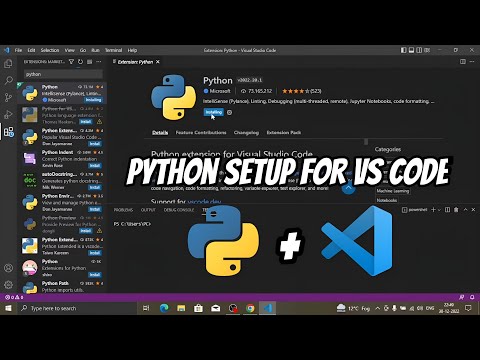This screenshot has width=480, height=360.
Task: Maximize panel with the up chevron
Action: [465, 210]
